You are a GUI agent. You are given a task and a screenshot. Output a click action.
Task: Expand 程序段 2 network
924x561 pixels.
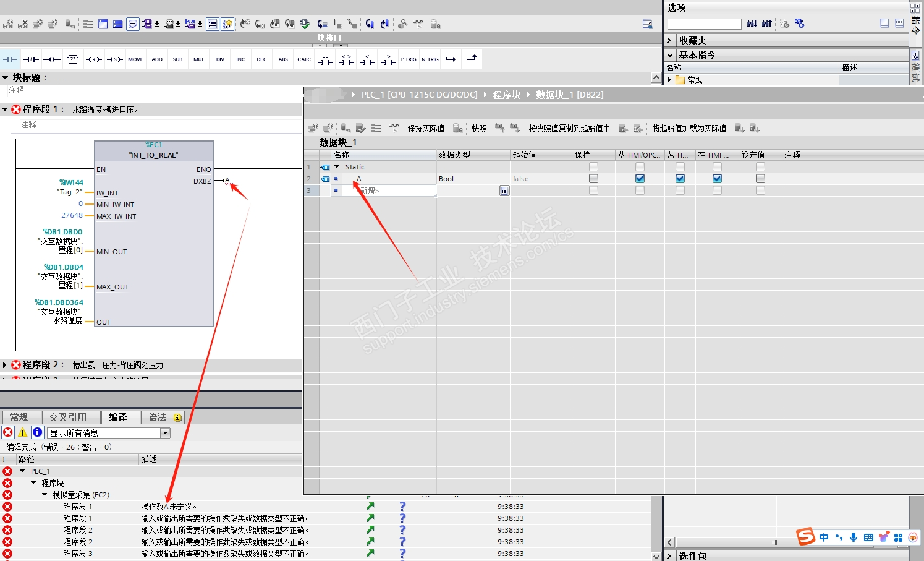click(x=5, y=365)
